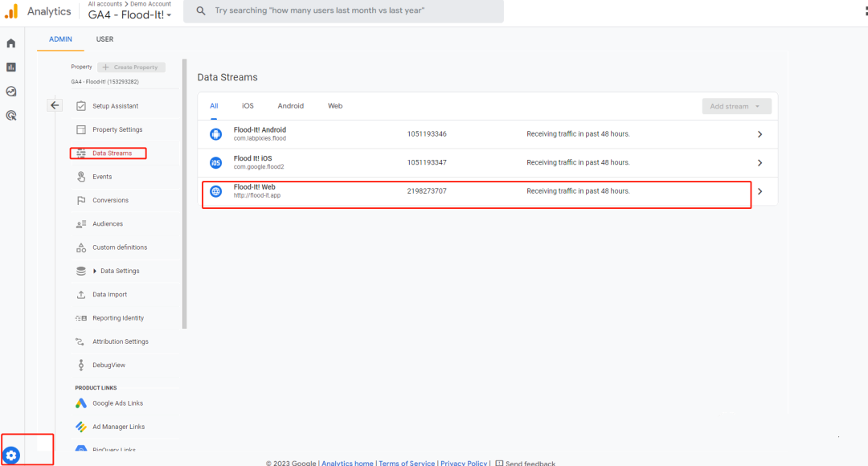868x466 pixels.
Task: Open the Add stream dropdown
Action: [736, 106]
